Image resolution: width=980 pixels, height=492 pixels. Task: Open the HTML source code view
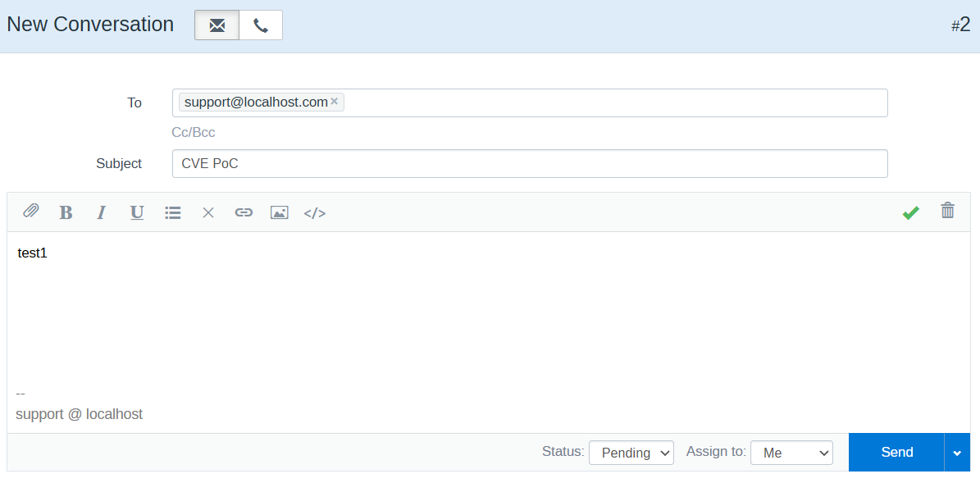coord(314,212)
